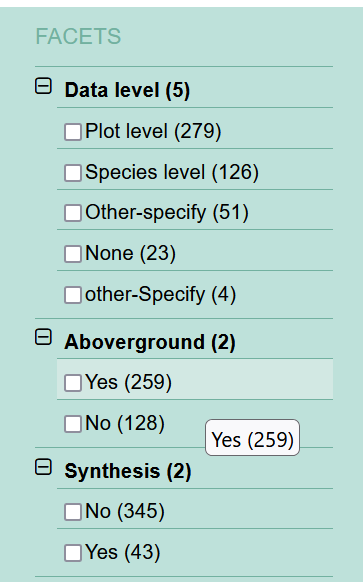Click the Synthesis (2) heading
This screenshot has width=363, height=582.
(128, 471)
